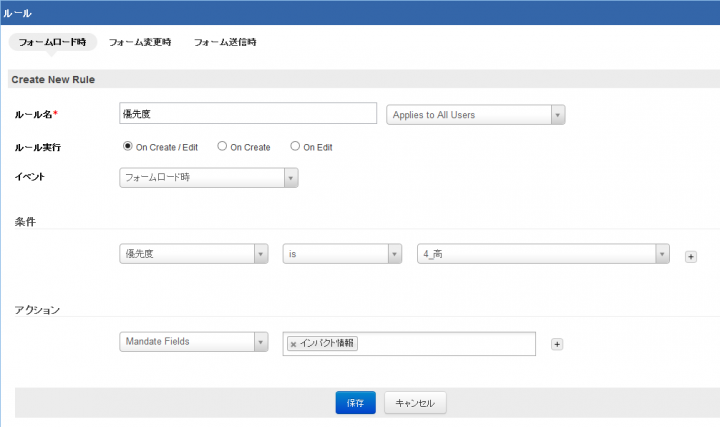Switch to the フォーム送信時 tab
Image resolution: width=720 pixels, height=427 pixels.
coord(225,42)
